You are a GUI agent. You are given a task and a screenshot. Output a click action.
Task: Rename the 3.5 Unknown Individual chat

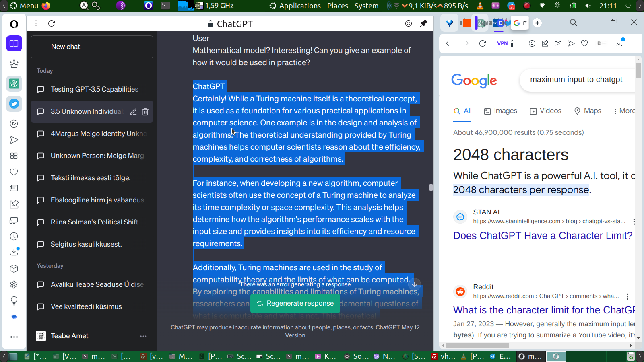(x=133, y=112)
